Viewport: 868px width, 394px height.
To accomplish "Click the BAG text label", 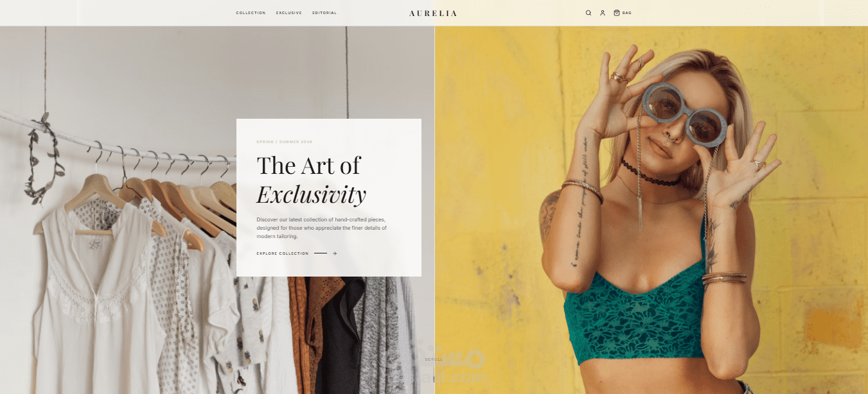I will click(x=627, y=13).
